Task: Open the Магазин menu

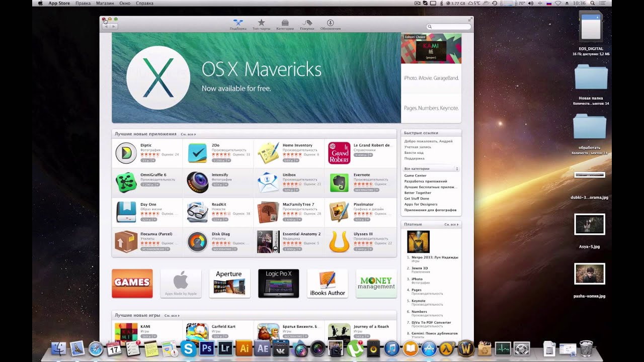Action: [x=105, y=3]
